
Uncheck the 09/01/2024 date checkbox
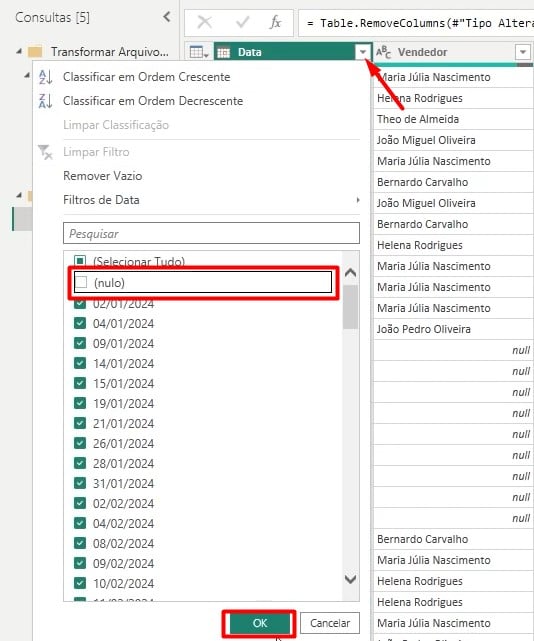click(x=80, y=343)
